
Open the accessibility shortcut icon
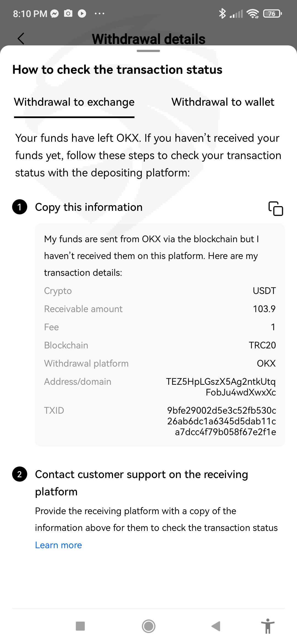tap(268, 626)
